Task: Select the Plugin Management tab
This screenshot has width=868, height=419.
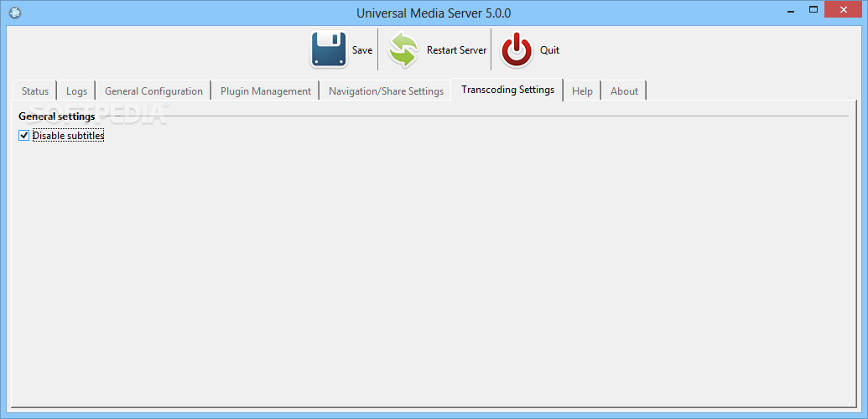Action: coord(266,91)
